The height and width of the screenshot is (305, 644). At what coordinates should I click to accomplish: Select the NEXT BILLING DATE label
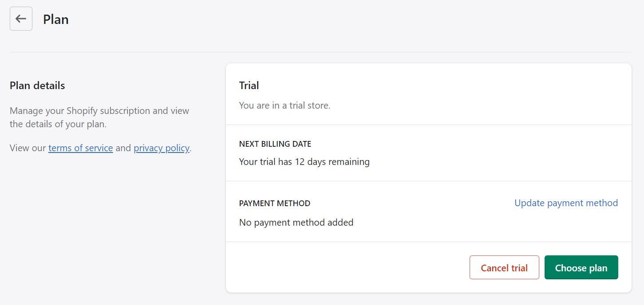pos(275,144)
